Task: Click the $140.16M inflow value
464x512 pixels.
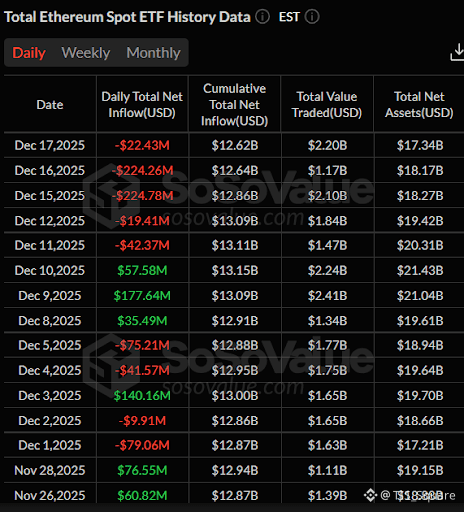Action: [142, 396]
